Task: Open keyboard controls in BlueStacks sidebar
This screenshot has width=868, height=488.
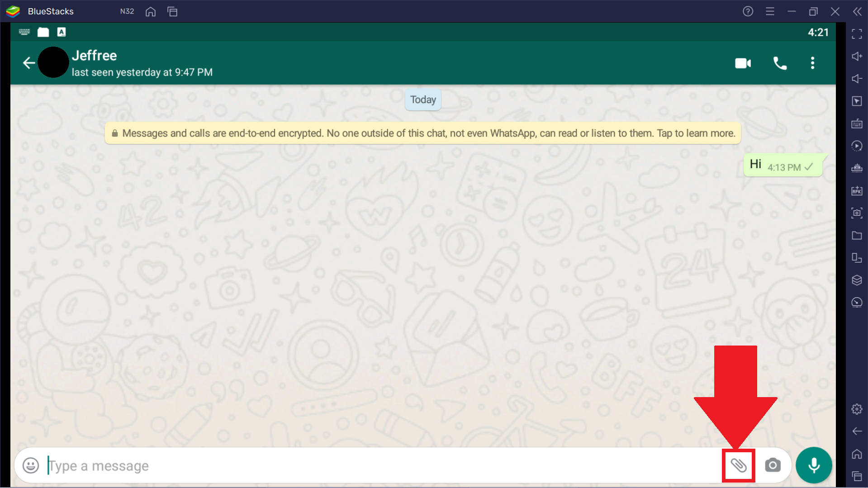Action: click(857, 123)
